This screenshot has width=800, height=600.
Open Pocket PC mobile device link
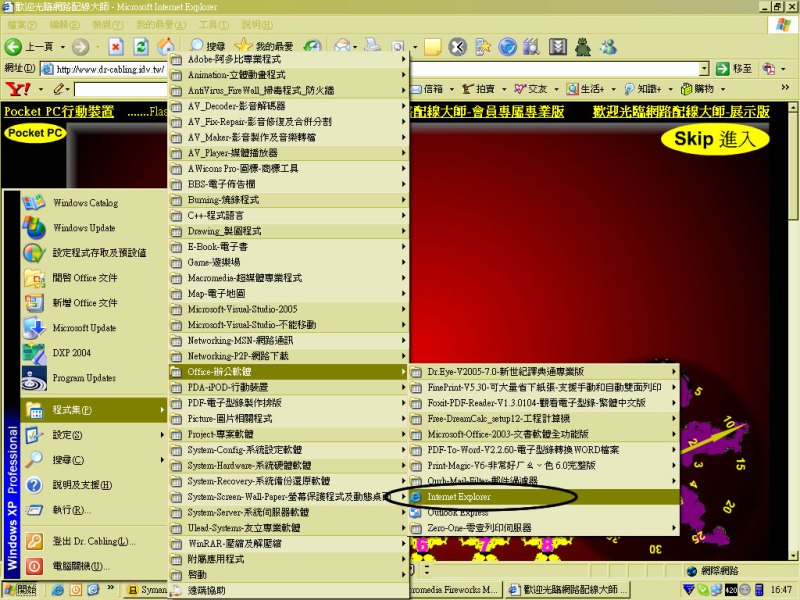(59, 111)
